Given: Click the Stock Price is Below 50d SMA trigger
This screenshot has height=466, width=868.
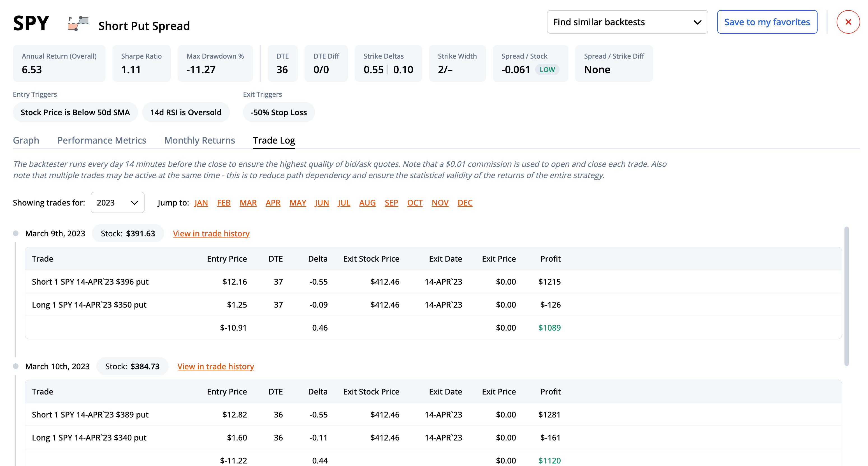Looking at the screenshot, I should (x=75, y=112).
